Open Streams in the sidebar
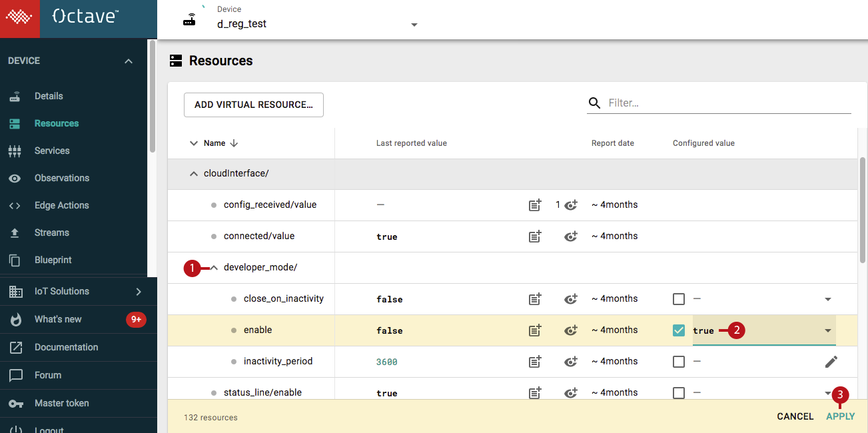The width and height of the screenshot is (868, 433). click(x=52, y=232)
